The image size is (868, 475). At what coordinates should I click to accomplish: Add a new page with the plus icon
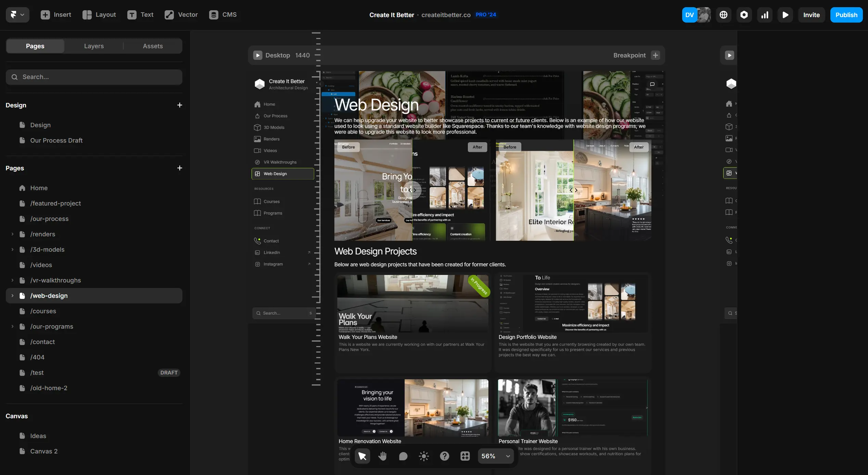coord(180,168)
